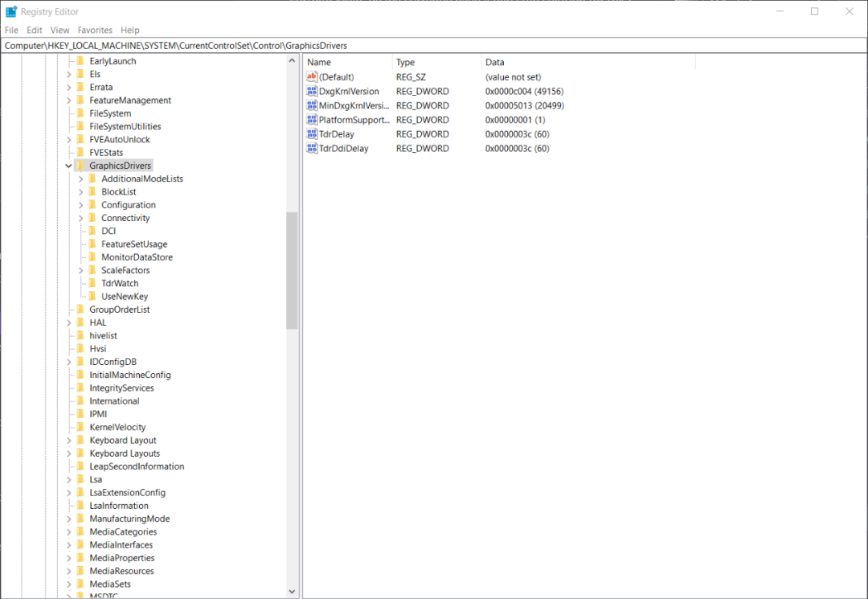The image size is (868, 599).
Task: Select the MediaInterfaces key label
Action: (121, 545)
